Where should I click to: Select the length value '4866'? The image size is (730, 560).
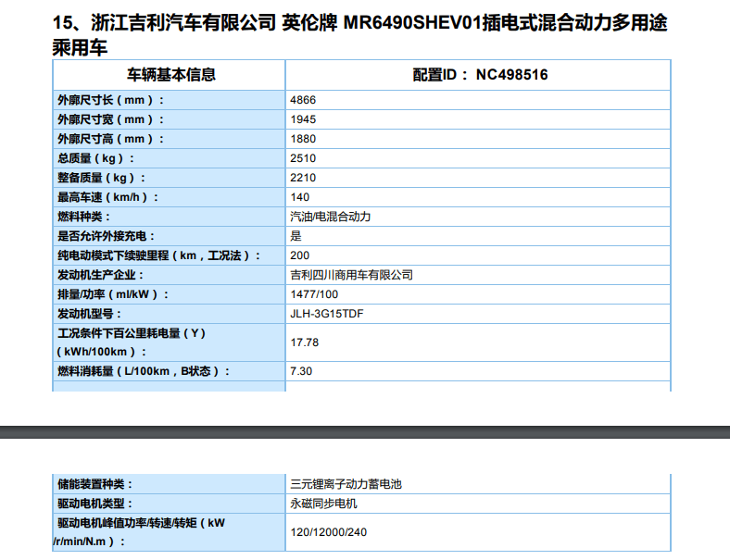click(x=303, y=100)
